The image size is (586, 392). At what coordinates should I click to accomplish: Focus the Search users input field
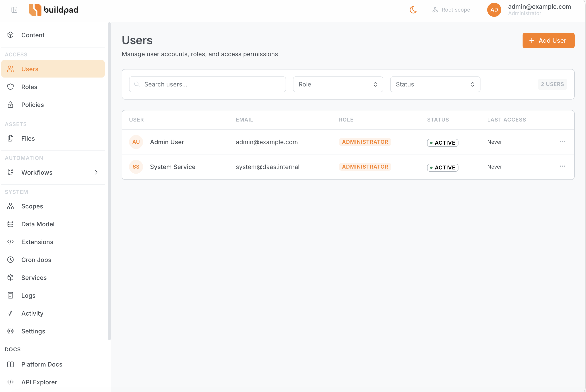[x=207, y=84]
